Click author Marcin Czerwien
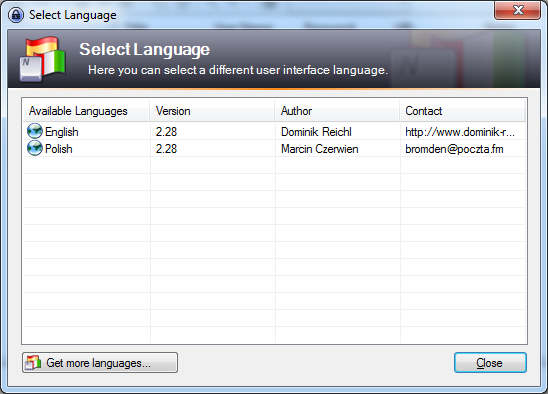The image size is (548, 394). coord(320,149)
